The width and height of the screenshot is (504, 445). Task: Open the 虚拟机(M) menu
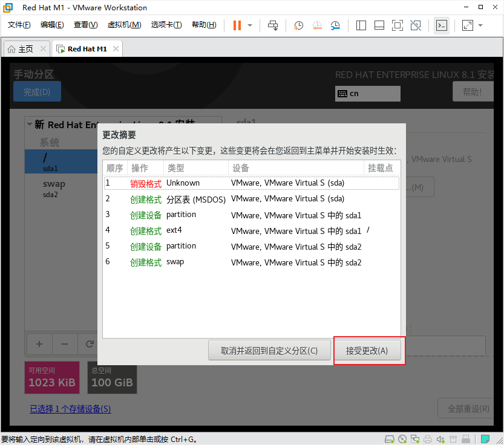coord(124,25)
